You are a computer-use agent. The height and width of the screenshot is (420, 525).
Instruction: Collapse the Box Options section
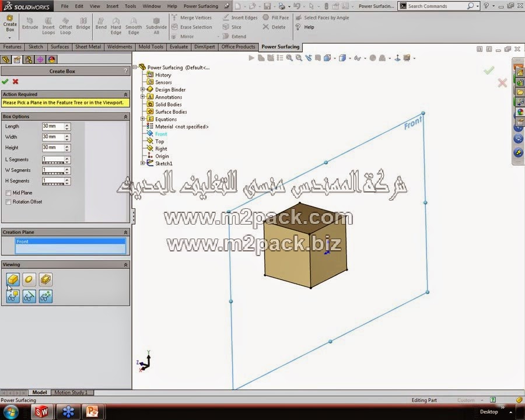(125, 117)
